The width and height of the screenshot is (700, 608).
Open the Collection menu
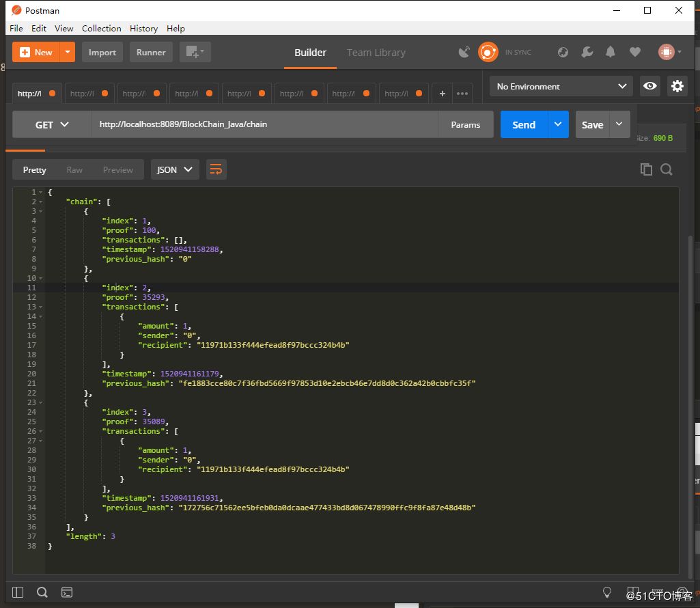point(101,28)
